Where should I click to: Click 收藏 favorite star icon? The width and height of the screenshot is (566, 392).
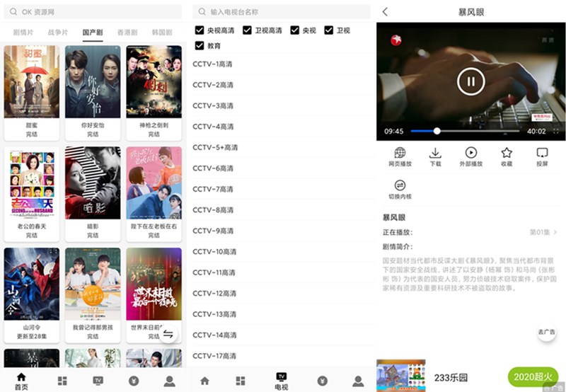point(507,156)
